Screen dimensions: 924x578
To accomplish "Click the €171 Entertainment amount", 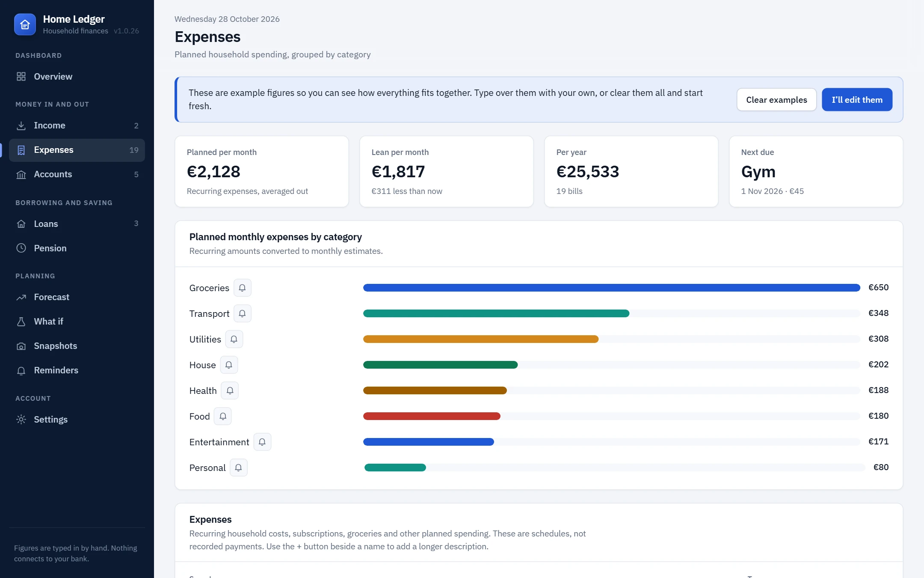I will [x=879, y=442].
